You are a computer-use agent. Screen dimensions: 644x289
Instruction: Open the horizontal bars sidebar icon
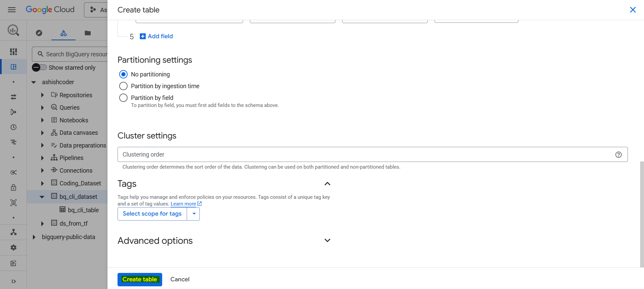[13, 142]
